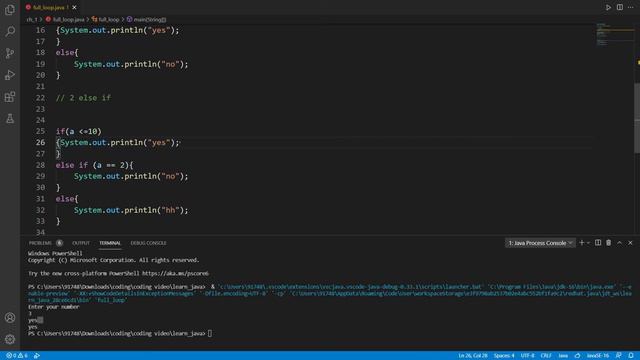Click the Java language server status icon
The width and height of the screenshot is (640, 360).
577,356
